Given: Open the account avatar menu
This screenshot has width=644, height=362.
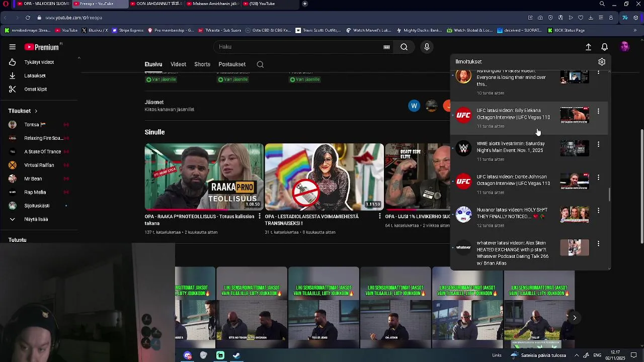Looking at the screenshot, I should 625,47.
